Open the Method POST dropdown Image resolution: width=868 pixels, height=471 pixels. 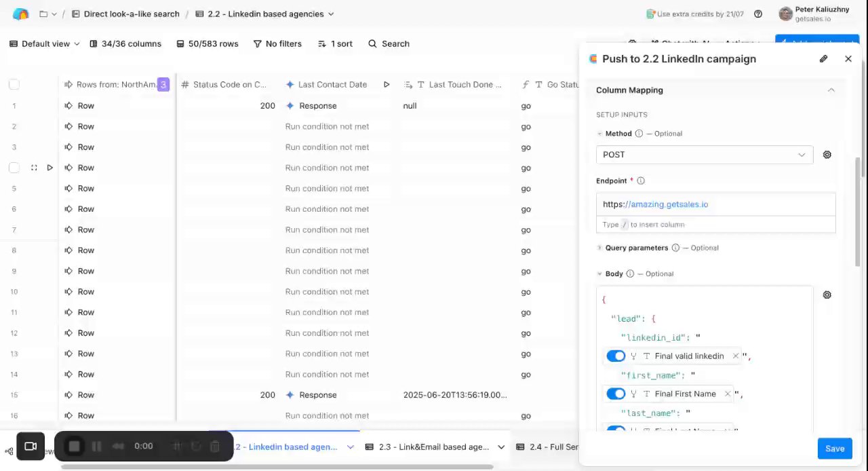click(x=704, y=155)
